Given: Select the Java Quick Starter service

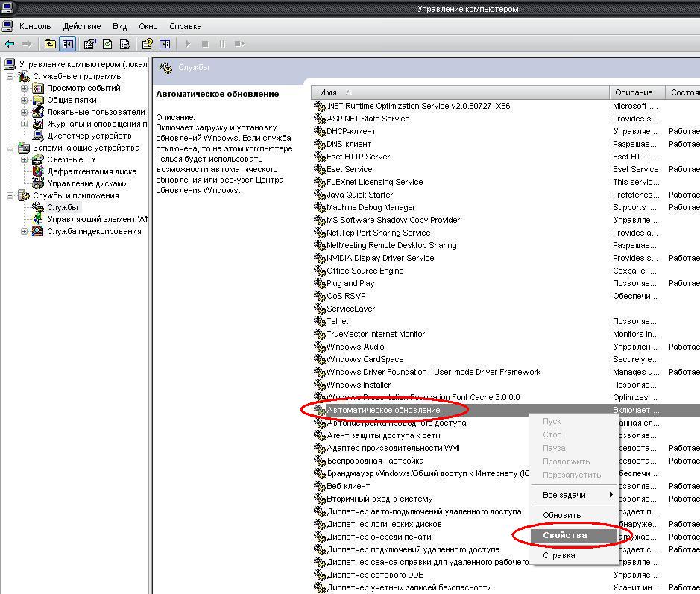Looking at the screenshot, I should click(x=359, y=195).
